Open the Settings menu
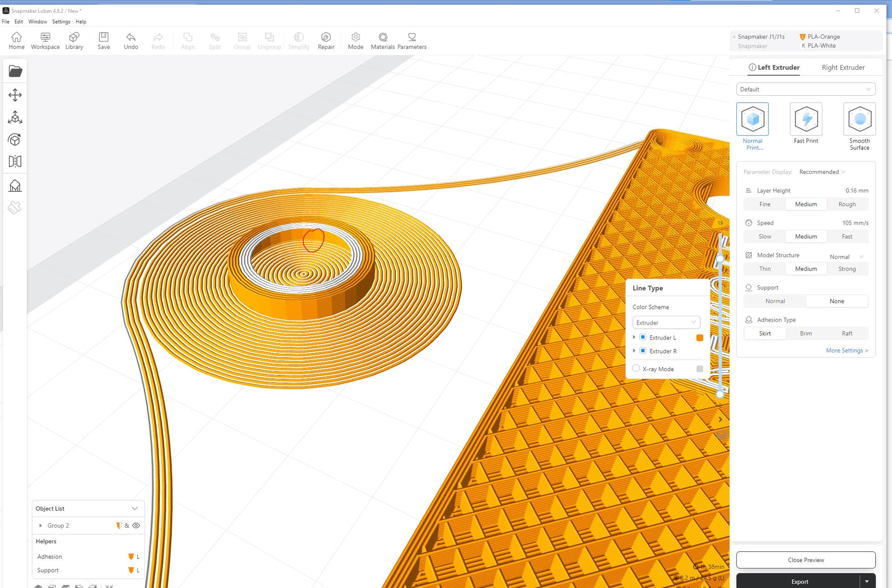The height and width of the screenshot is (588, 892). pyautogui.click(x=61, y=22)
